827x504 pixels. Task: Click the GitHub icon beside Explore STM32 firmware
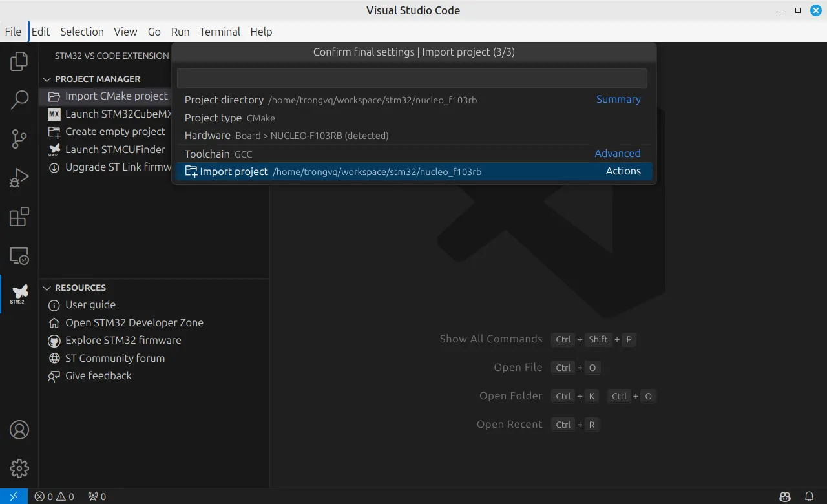click(x=54, y=341)
